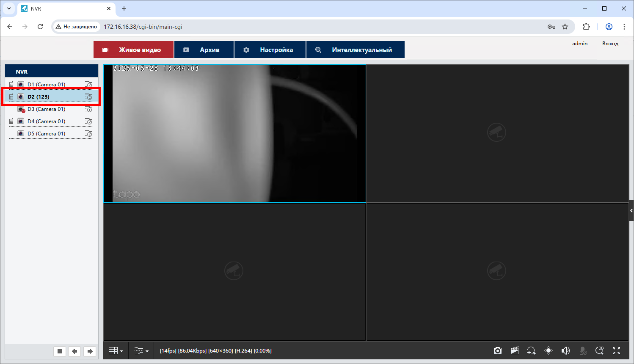Switch stream type for camera D5
The image size is (634, 364).
tap(88, 134)
